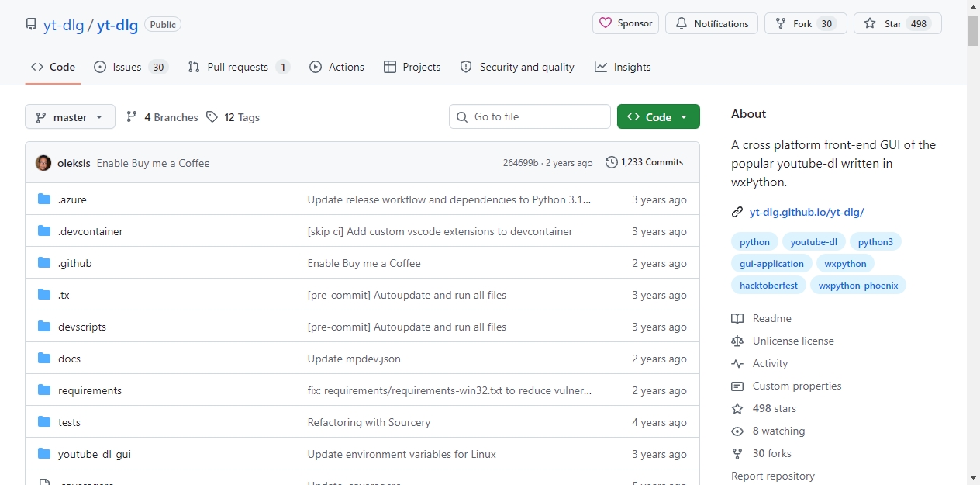980x485 pixels.
Task: Click the Report repository link
Action: [773, 476]
